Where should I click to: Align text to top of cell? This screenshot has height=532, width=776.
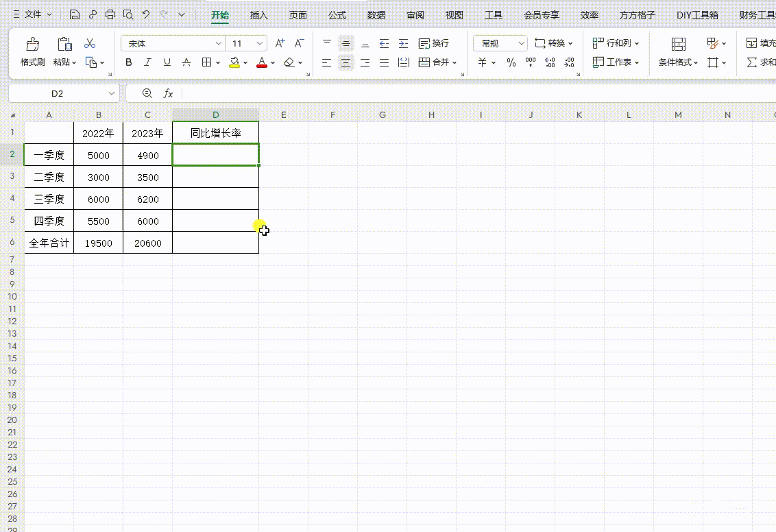click(326, 44)
